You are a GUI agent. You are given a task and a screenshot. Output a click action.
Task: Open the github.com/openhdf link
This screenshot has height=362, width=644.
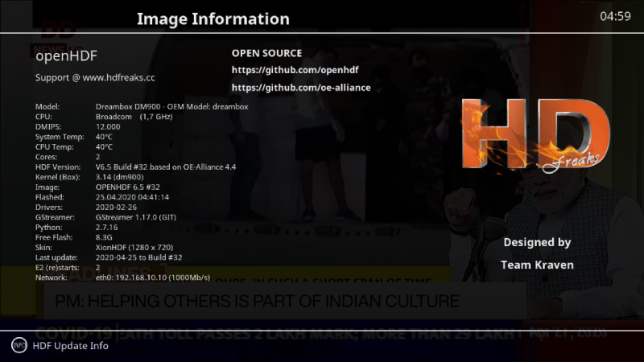[x=295, y=71]
